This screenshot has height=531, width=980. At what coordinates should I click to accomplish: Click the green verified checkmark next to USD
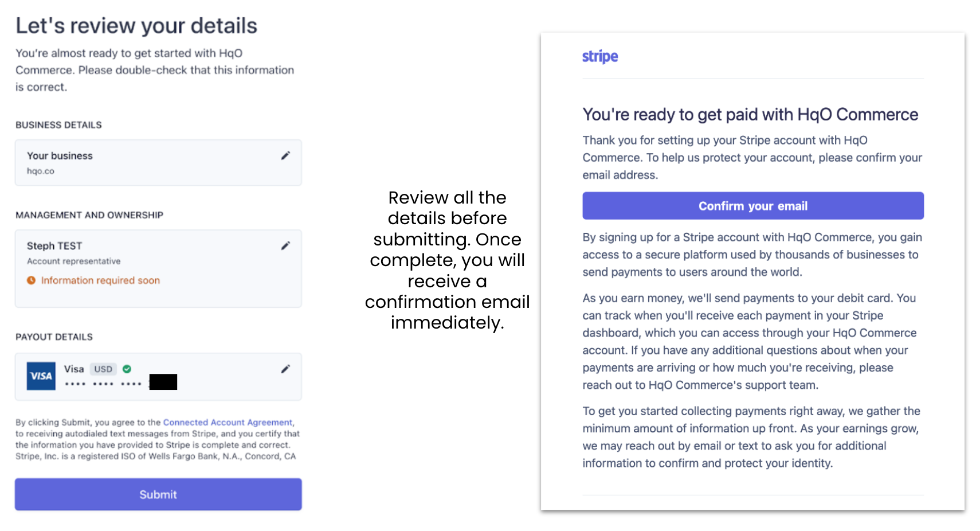(x=127, y=369)
